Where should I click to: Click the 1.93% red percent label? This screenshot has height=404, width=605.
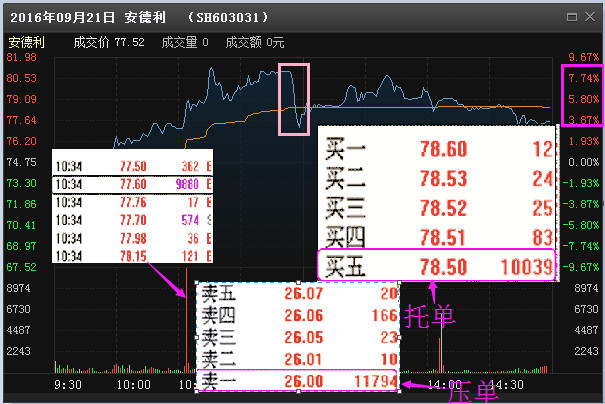pyautogui.click(x=583, y=141)
